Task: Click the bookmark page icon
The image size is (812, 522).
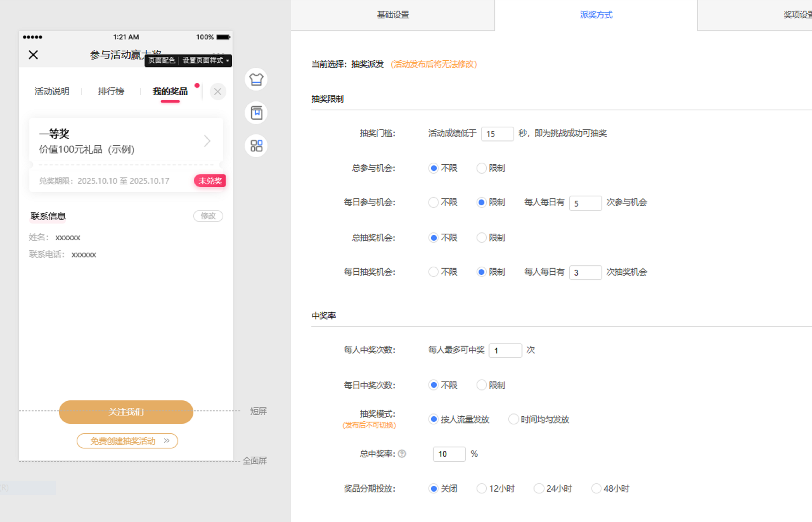Action: 256,112
